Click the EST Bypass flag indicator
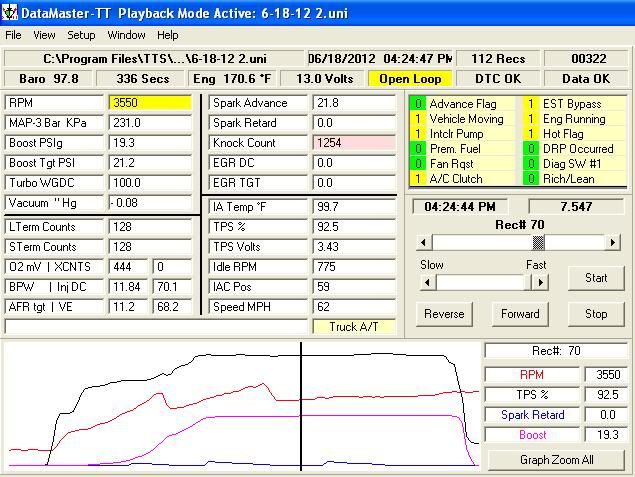Screen dimensions: 635x477 coord(532,104)
